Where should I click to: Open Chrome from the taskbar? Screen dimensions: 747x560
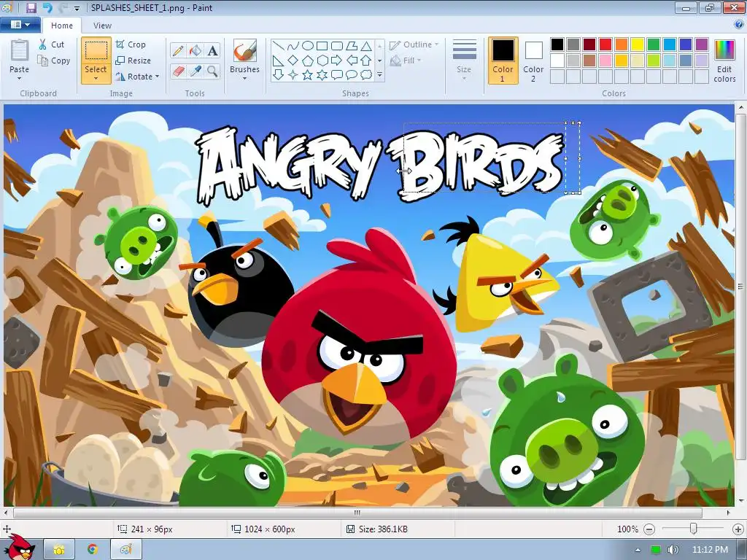click(x=93, y=549)
